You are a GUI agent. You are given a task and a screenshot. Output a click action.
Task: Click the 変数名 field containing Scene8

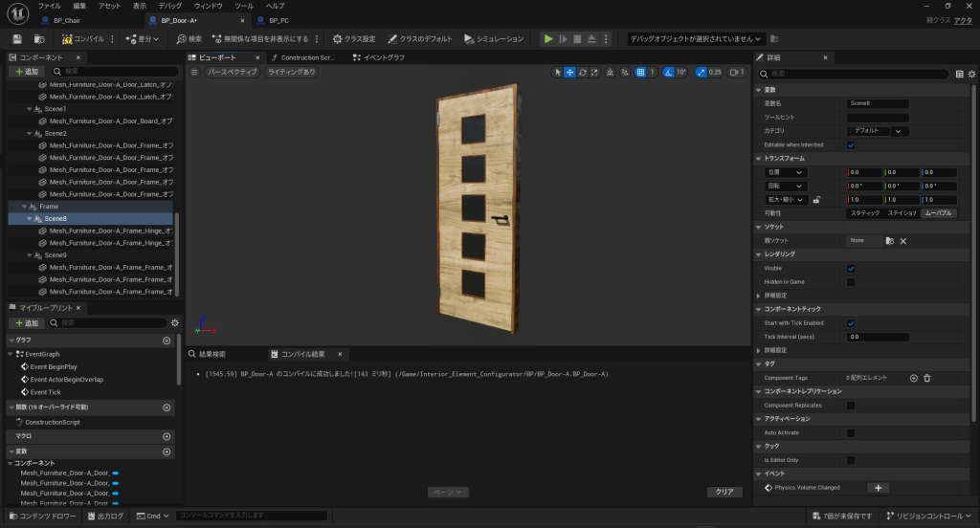(x=878, y=103)
